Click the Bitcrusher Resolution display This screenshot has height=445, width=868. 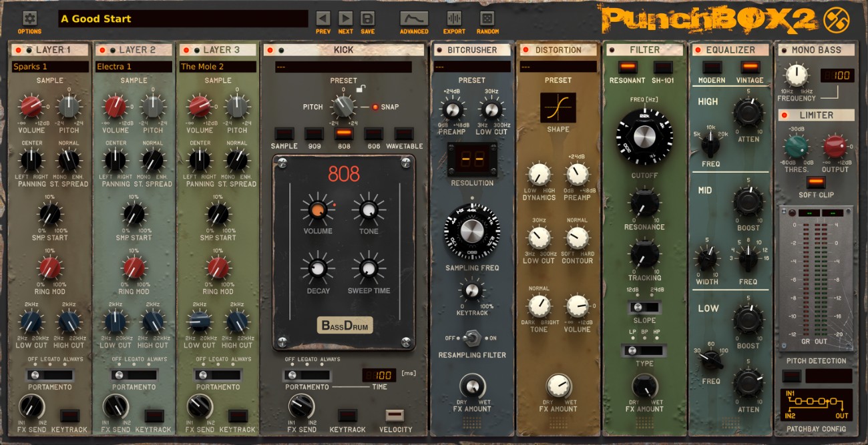coord(471,159)
